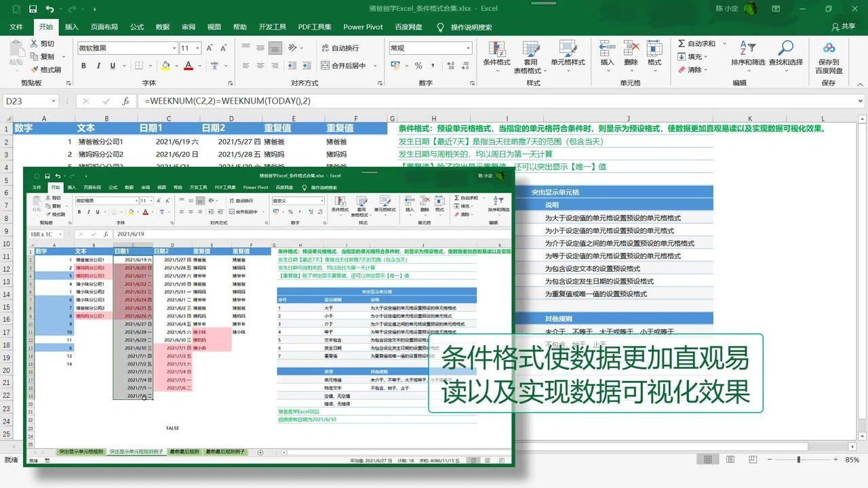The width and height of the screenshot is (868, 488).
Task: Switch to the Insert (插入) tab
Action: (72, 27)
